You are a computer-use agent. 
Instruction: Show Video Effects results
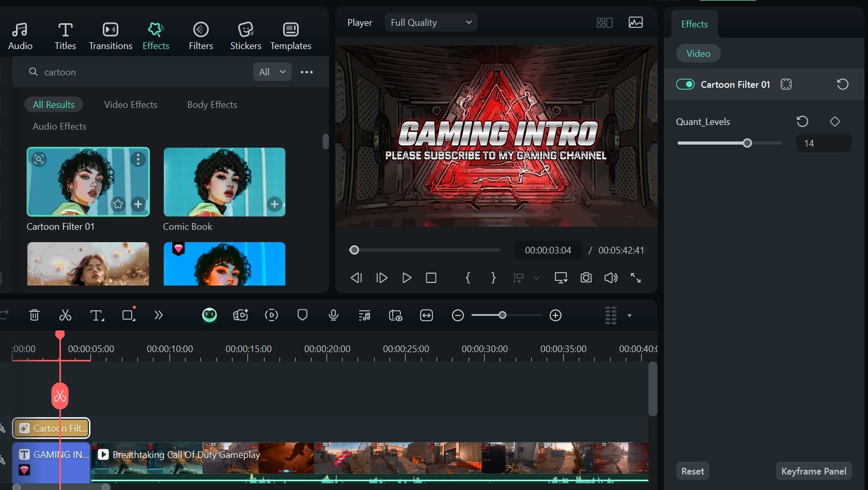[131, 104]
